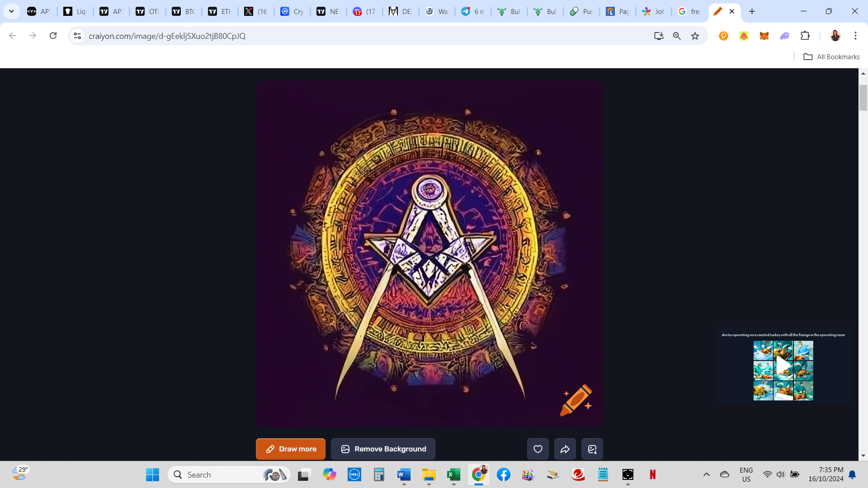Open the volume control in tray
This screenshot has height=488, width=868.
coord(781,474)
